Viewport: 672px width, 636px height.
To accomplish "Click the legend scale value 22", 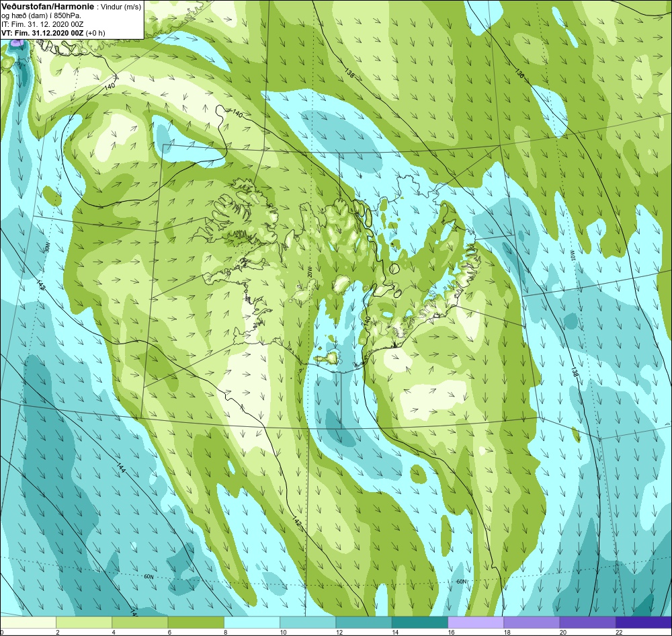I will pos(620,632).
